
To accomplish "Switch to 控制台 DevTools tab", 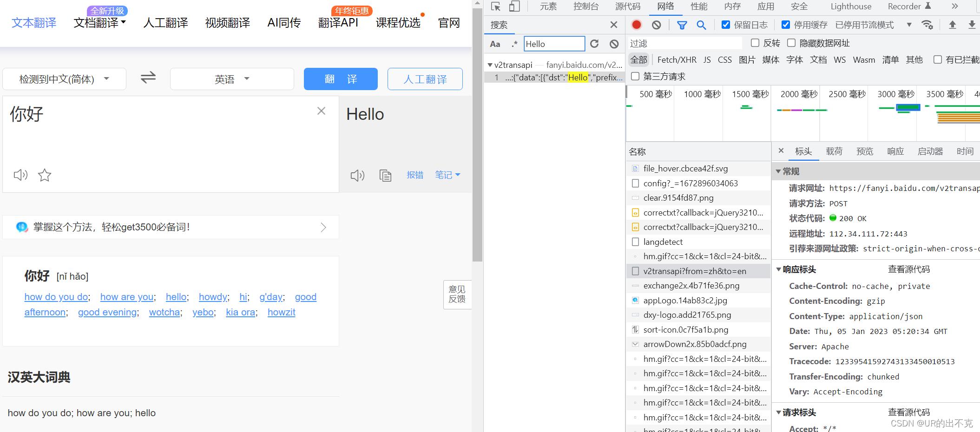I will [x=586, y=7].
